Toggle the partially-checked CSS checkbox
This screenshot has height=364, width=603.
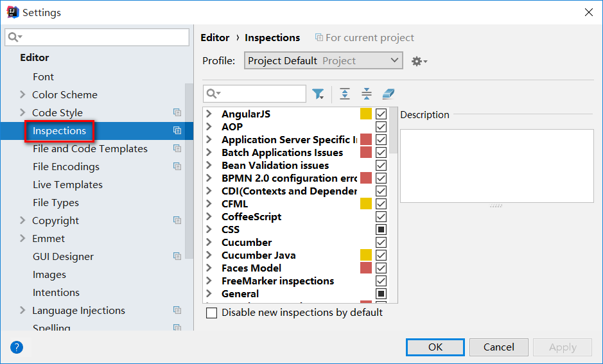(x=381, y=229)
